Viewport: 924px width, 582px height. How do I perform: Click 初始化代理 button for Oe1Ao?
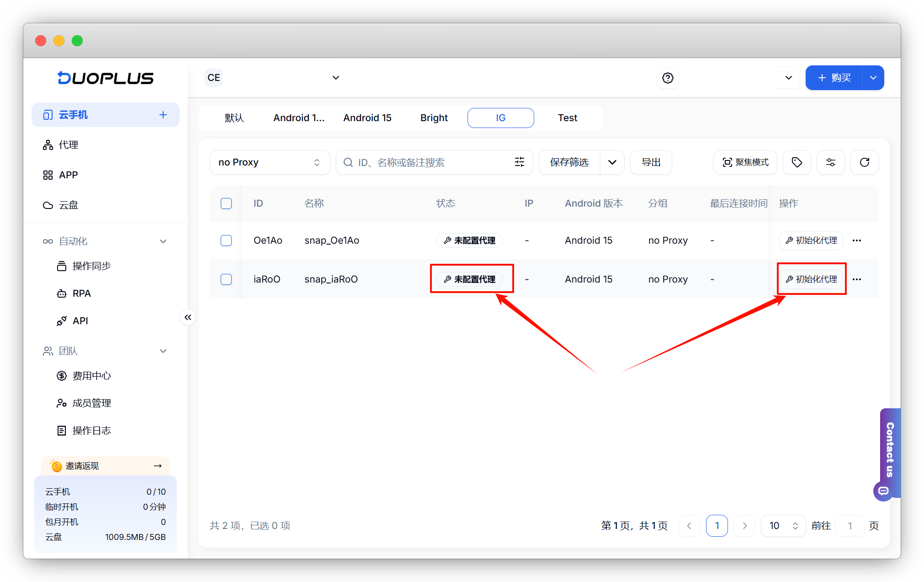click(x=811, y=240)
